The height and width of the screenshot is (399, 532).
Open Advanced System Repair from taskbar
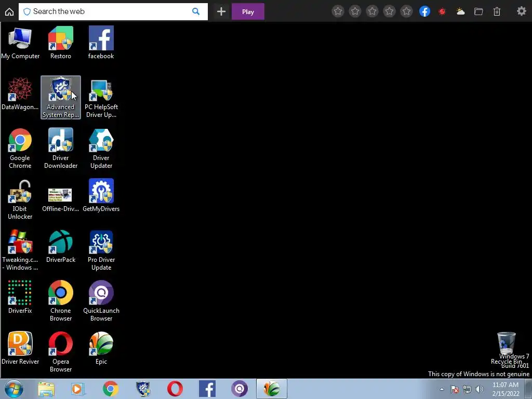142,389
